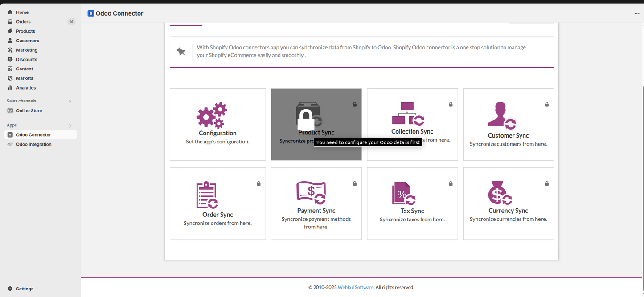Click "Syncronize orders from here." text

[217, 223]
